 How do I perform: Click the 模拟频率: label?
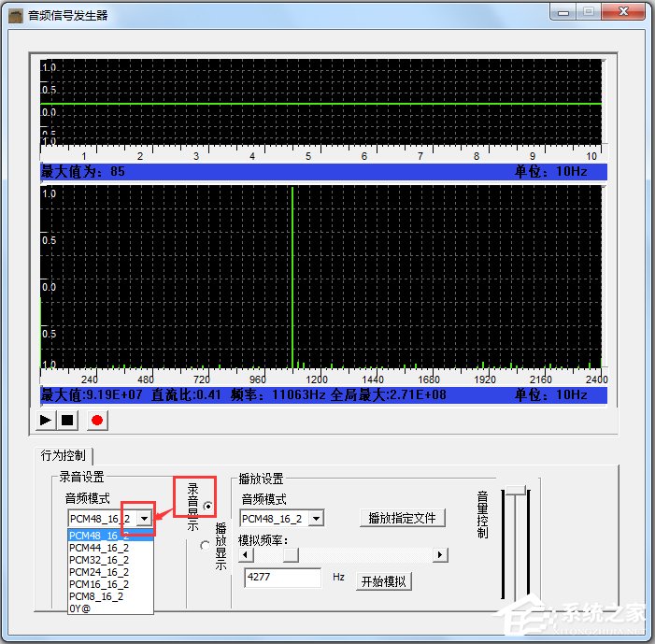click(263, 540)
